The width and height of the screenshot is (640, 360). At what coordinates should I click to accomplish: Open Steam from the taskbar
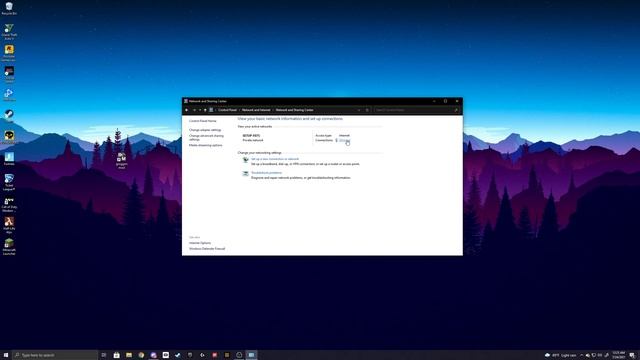pyautogui.click(x=178, y=355)
